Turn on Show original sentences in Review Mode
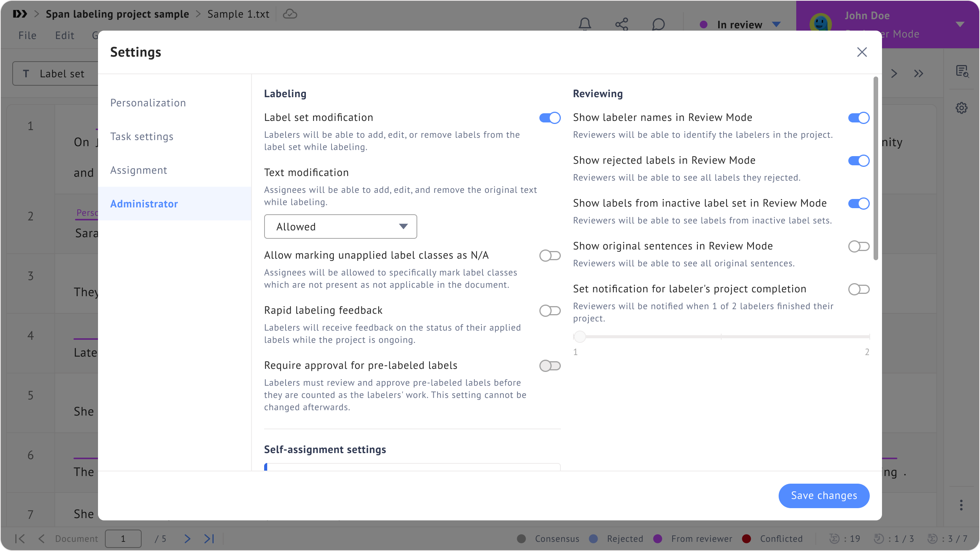The image size is (980, 551). tap(859, 246)
